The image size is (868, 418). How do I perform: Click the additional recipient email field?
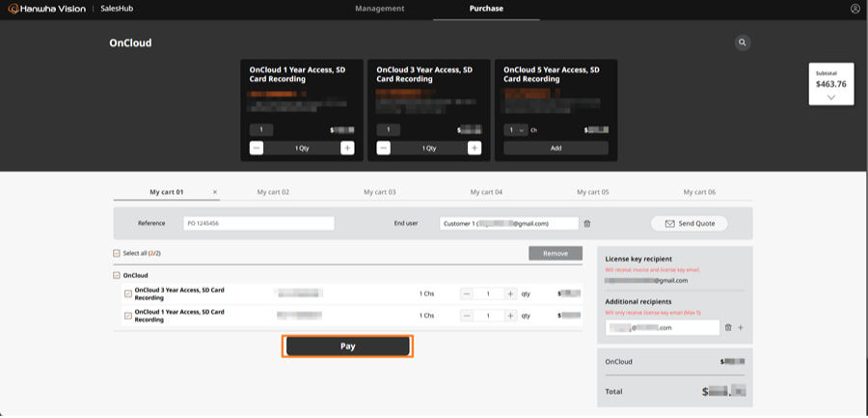tap(663, 327)
